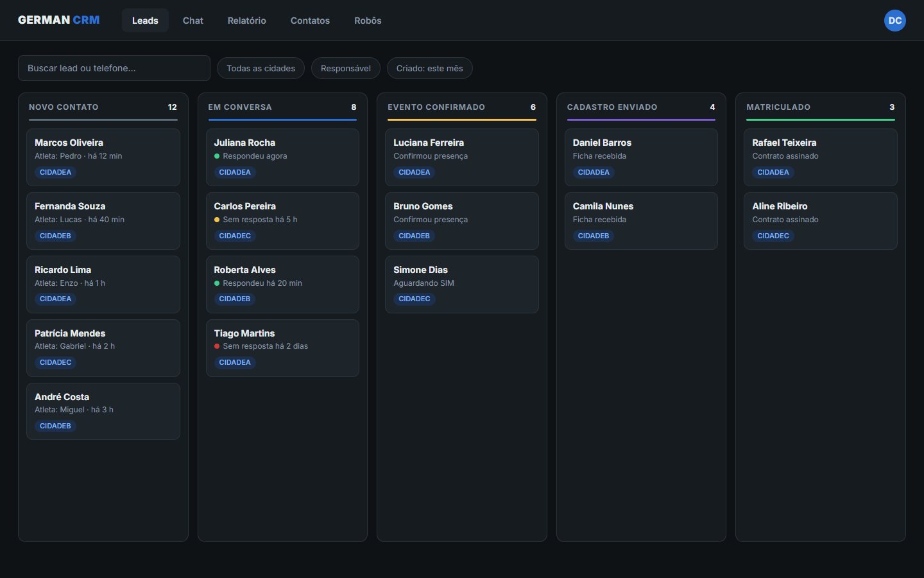Open the DC user avatar
Viewport: 924px width, 578px height.
pyautogui.click(x=894, y=21)
